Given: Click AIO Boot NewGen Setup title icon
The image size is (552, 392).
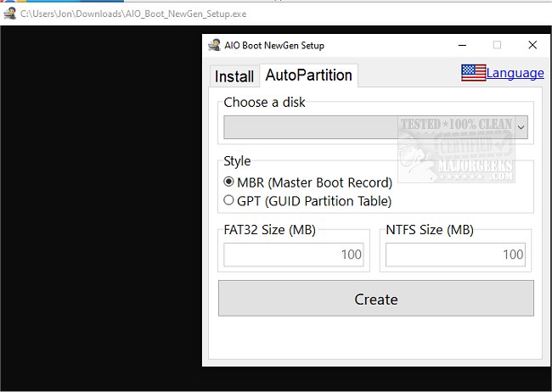Looking at the screenshot, I should pyautogui.click(x=214, y=45).
